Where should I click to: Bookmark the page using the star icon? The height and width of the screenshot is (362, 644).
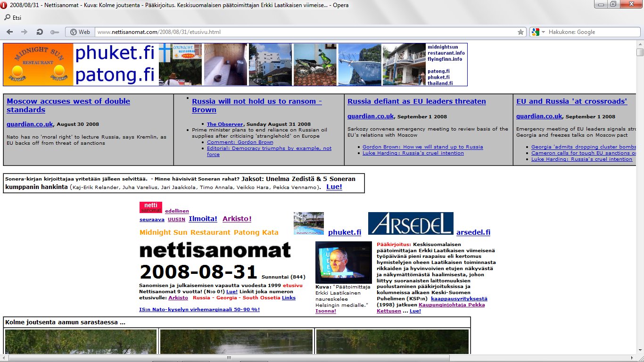pyautogui.click(x=520, y=32)
